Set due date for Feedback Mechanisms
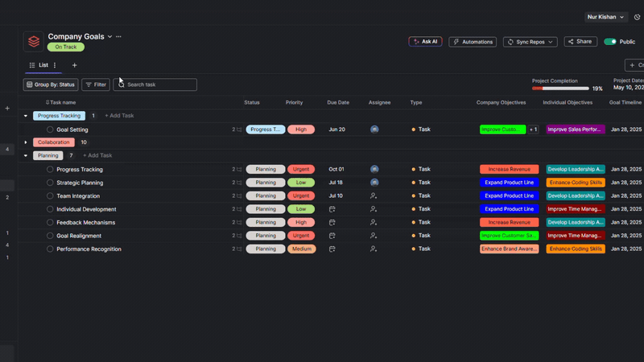This screenshot has width=644, height=362. pos(332,222)
